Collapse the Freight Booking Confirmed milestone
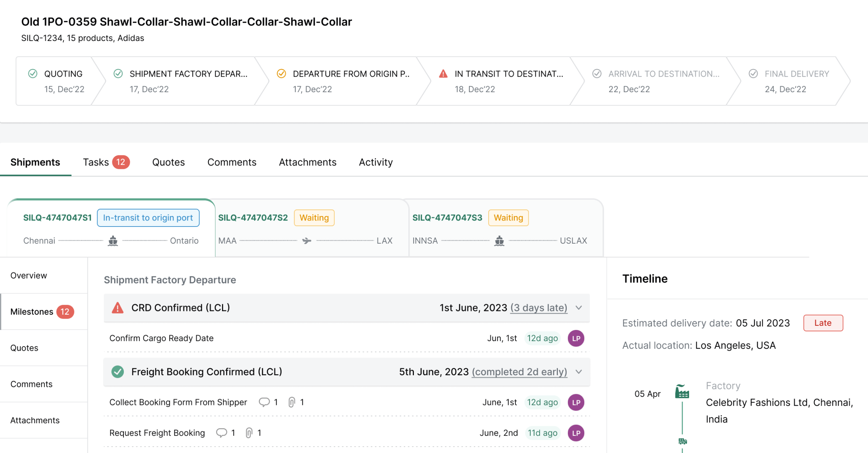Image resolution: width=868 pixels, height=453 pixels. [x=579, y=372]
